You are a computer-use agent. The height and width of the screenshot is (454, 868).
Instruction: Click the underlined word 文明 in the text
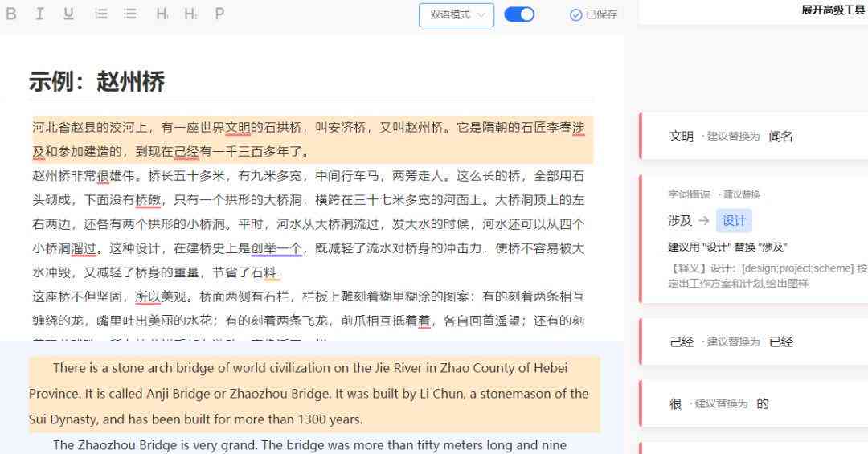click(x=238, y=128)
